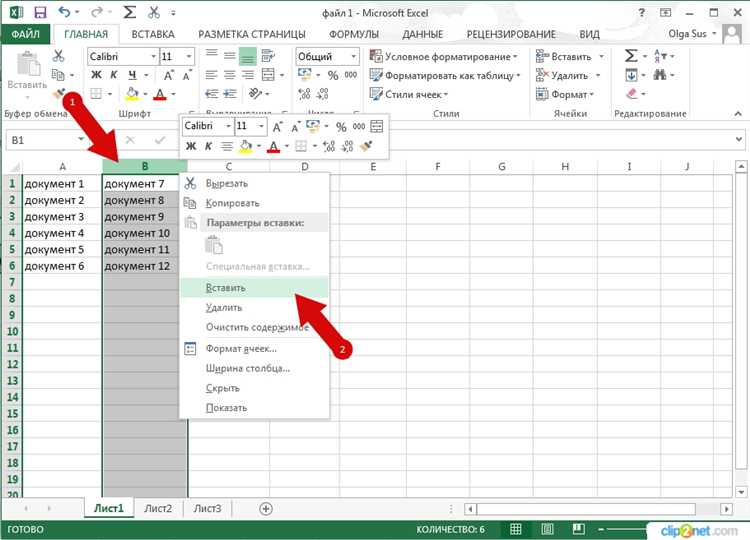Image resolution: width=750 pixels, height=540 pixels.
Task: Click the Find binoculars icon
Action: click(660, 75)
